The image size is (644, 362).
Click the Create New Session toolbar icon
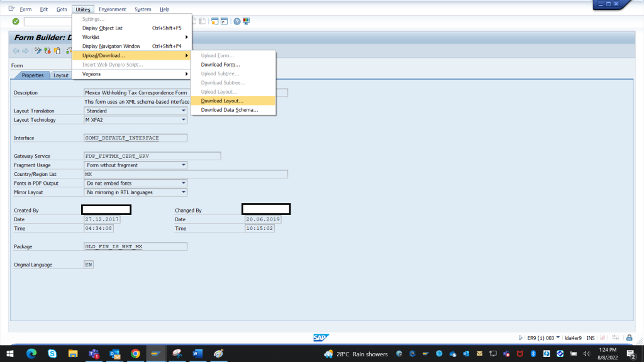pos(215,21)
